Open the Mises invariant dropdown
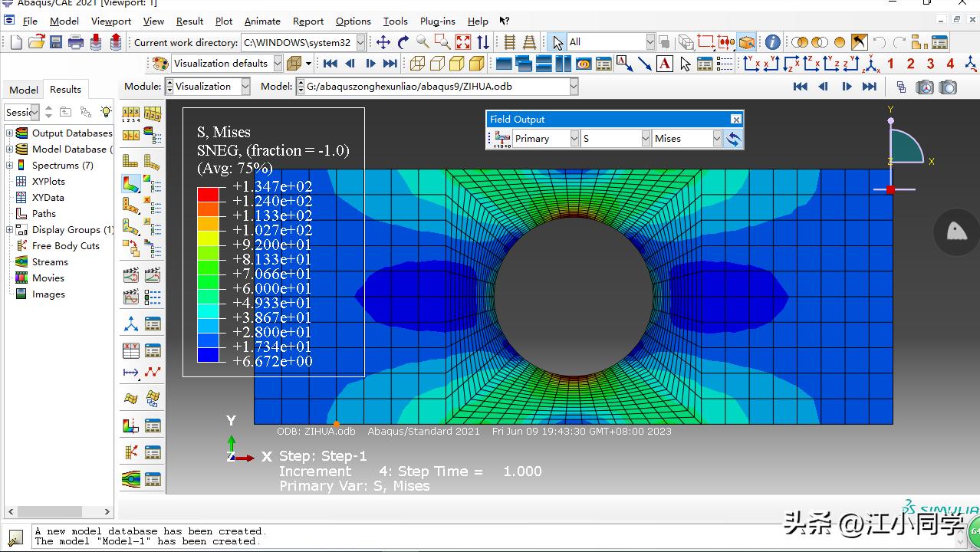This screenshot has height=552, width=980. point(717,139)
